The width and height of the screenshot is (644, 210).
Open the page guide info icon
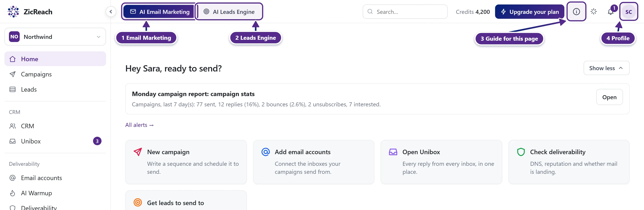click(576, 11)
